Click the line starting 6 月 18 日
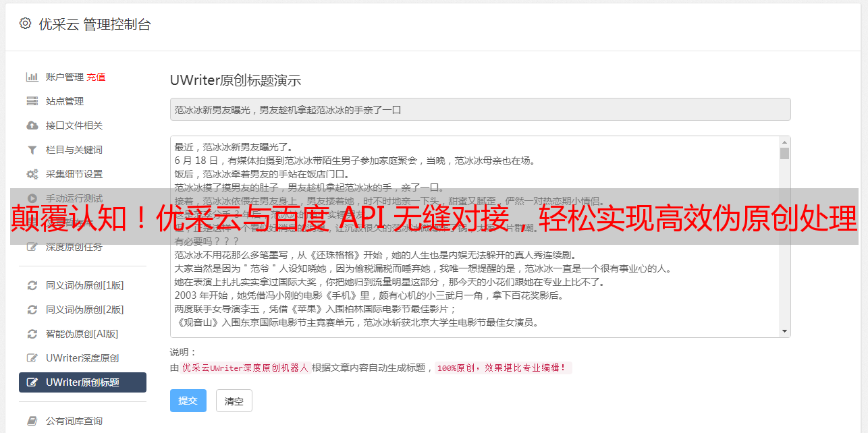Viewport: 868px width, 433px height. click(354, 161)
